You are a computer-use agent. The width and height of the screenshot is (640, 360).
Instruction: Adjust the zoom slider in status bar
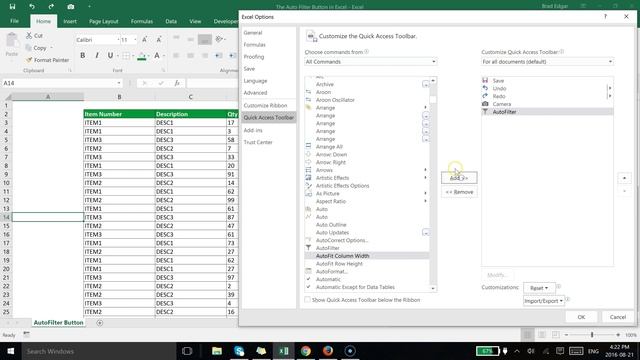[592, 335]
